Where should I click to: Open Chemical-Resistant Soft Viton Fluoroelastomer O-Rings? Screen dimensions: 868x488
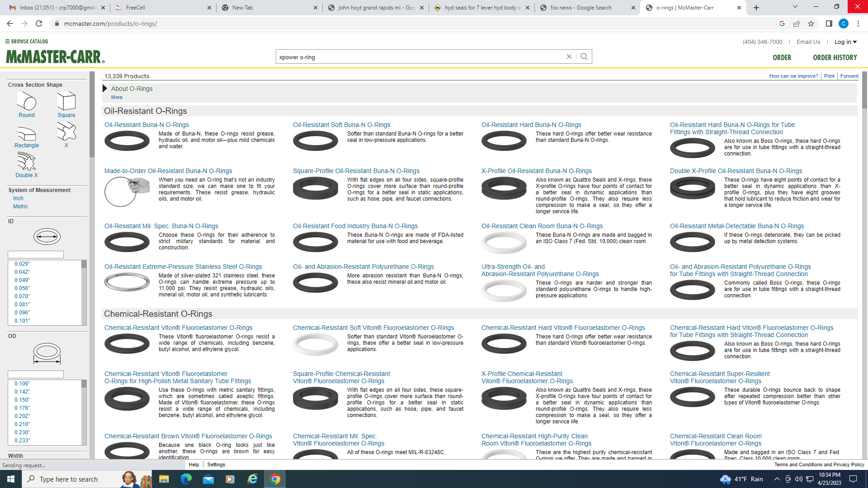tap(373, 328)
